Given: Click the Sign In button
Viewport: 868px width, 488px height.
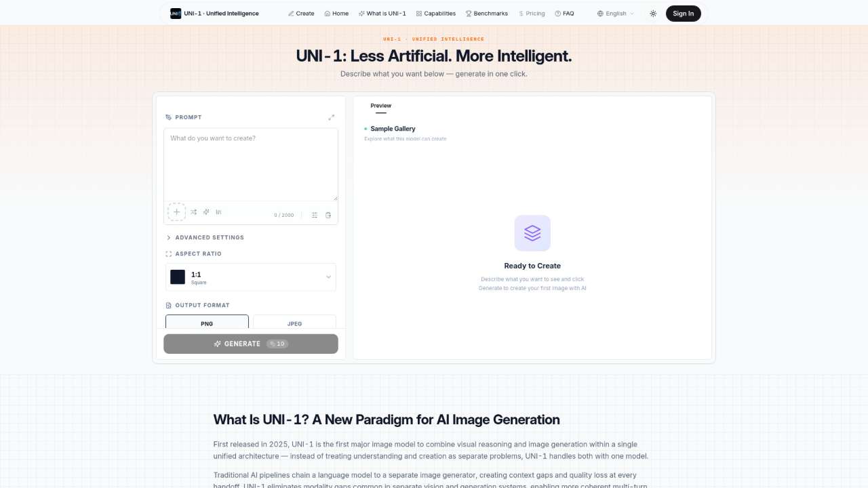Looking at the screenshot, I should click(683, 14).
